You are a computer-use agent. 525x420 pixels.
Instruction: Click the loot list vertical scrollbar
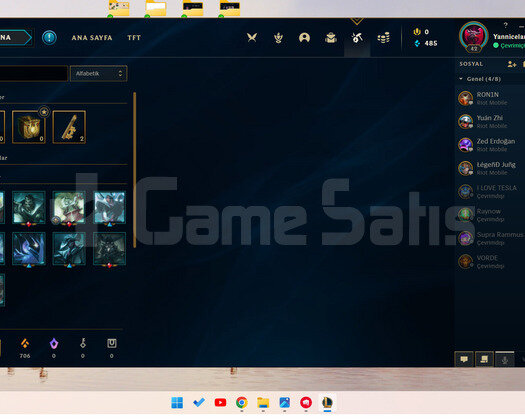(135, 170)
